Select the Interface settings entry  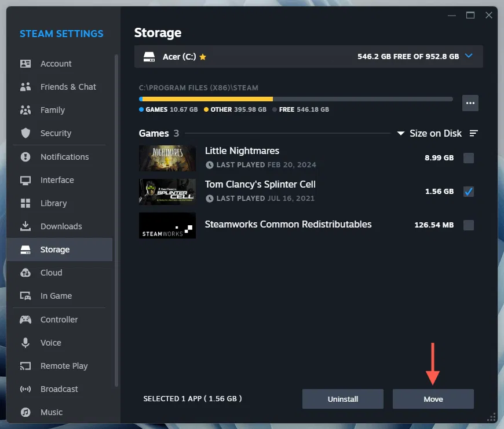point(60,180)
